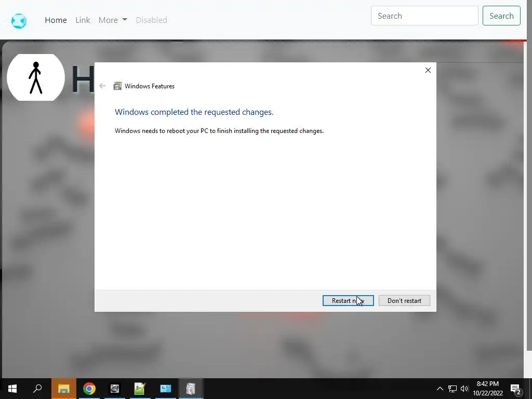Open the network status tray icon
The width and height of the screenshot is (532, 399).
click(x=453, y=389)
